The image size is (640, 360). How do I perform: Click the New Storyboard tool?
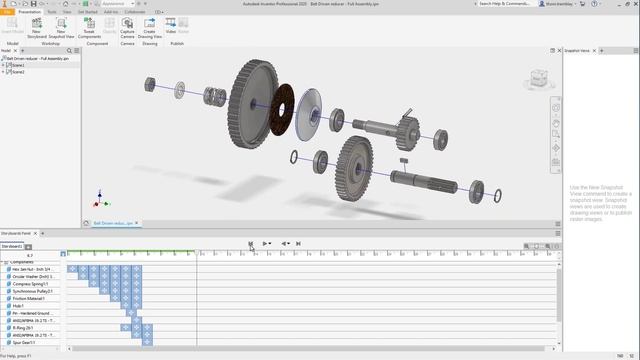pos(36,28)
